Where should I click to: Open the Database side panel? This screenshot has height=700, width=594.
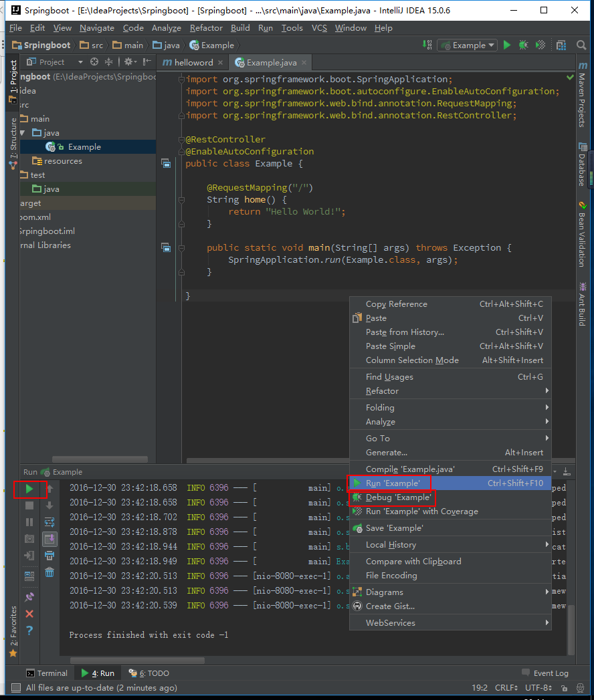click(582, 164)
